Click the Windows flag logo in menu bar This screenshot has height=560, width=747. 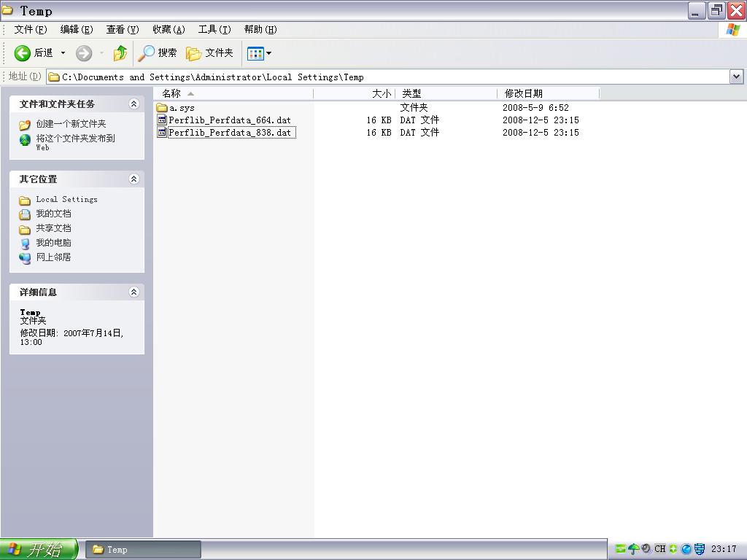pyautogui.click(x=733, y=29)
